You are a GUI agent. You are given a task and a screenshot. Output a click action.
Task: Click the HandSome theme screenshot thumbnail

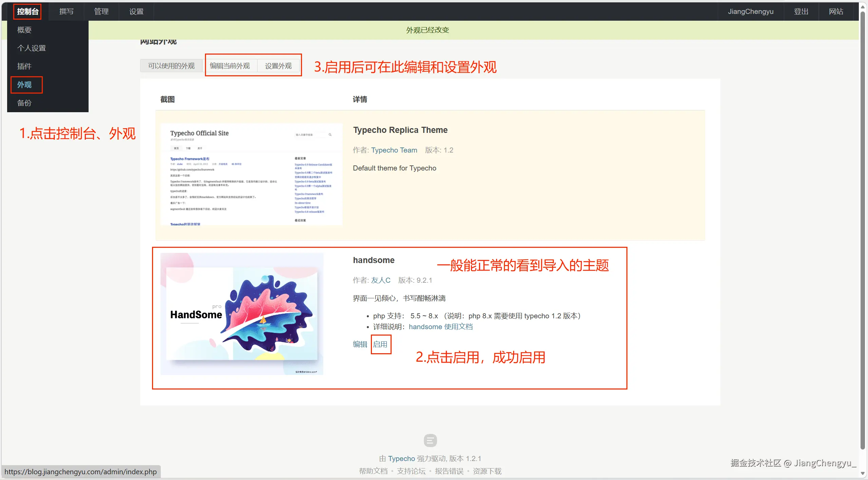tap(242, 314)
